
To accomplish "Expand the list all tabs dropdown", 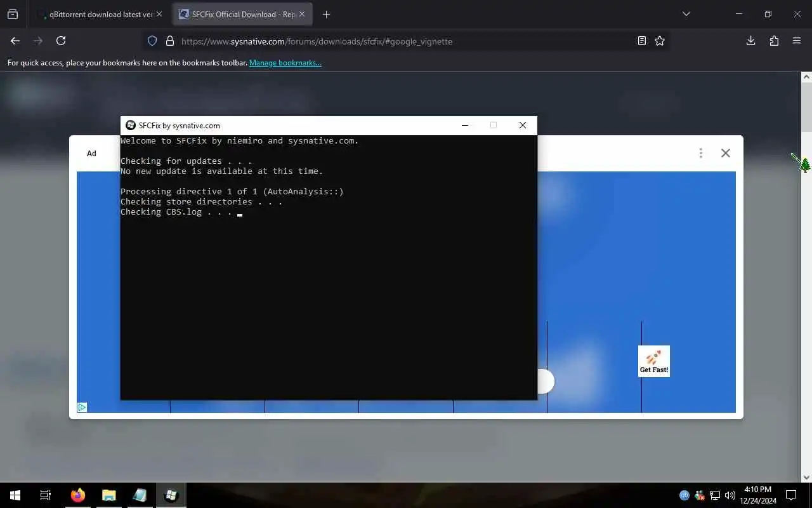I will 686,14.
